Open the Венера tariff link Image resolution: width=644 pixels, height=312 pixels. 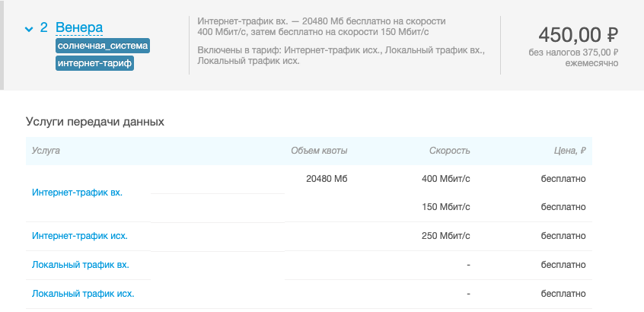click(79, 27)
